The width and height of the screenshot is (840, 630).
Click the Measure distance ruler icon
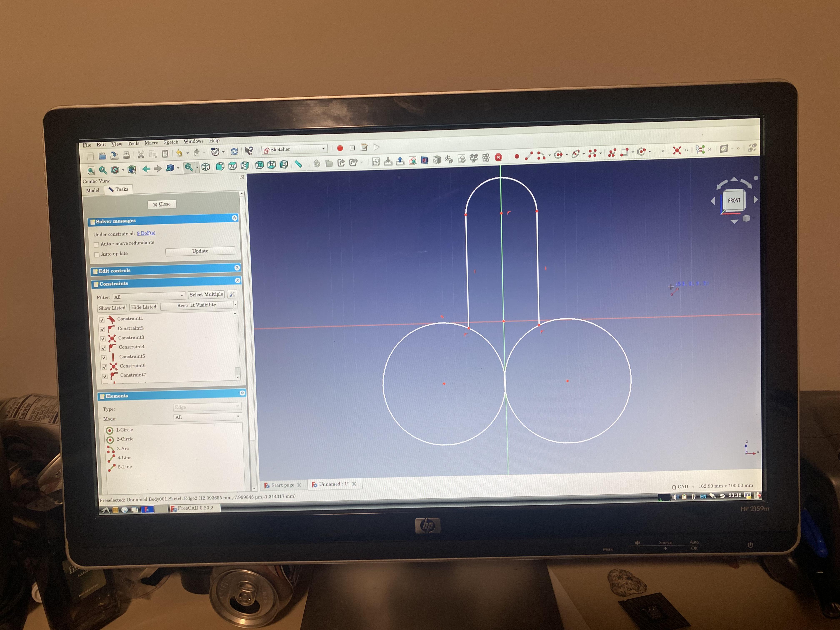click(x=299, y=164)
